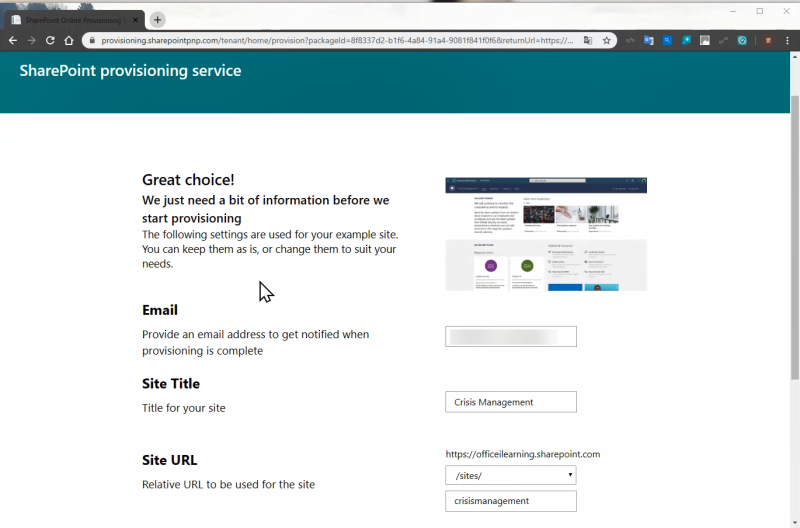
Task: Open the /sites/ managed path dropdown
Action: pos(511,475)
